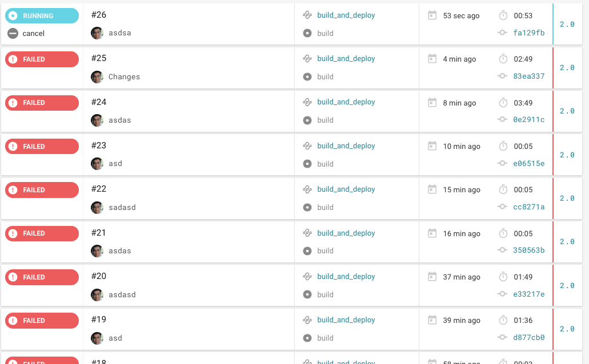Click the failed exclamation icon for build #21
Viewport: 589px width, 364px height.
pyautogui.click(x=13, y=233)
